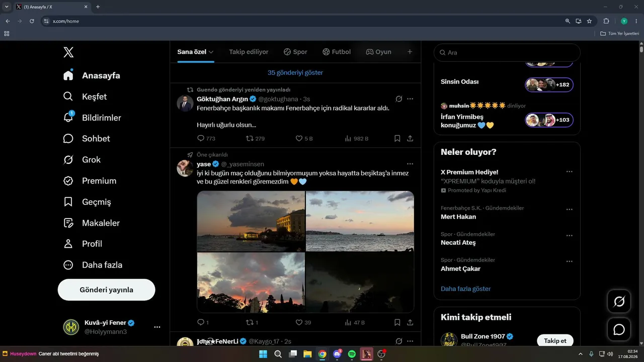Repost yase's sunset post

click(252, 322)
